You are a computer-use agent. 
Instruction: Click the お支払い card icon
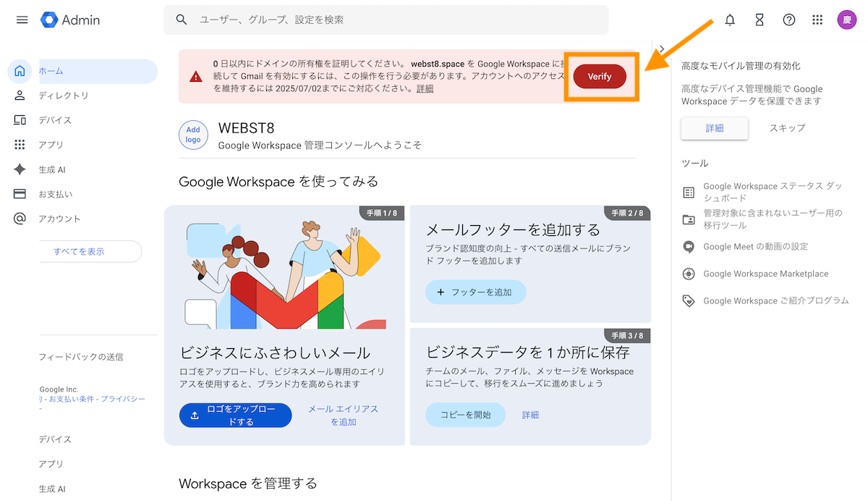[20, 194]
